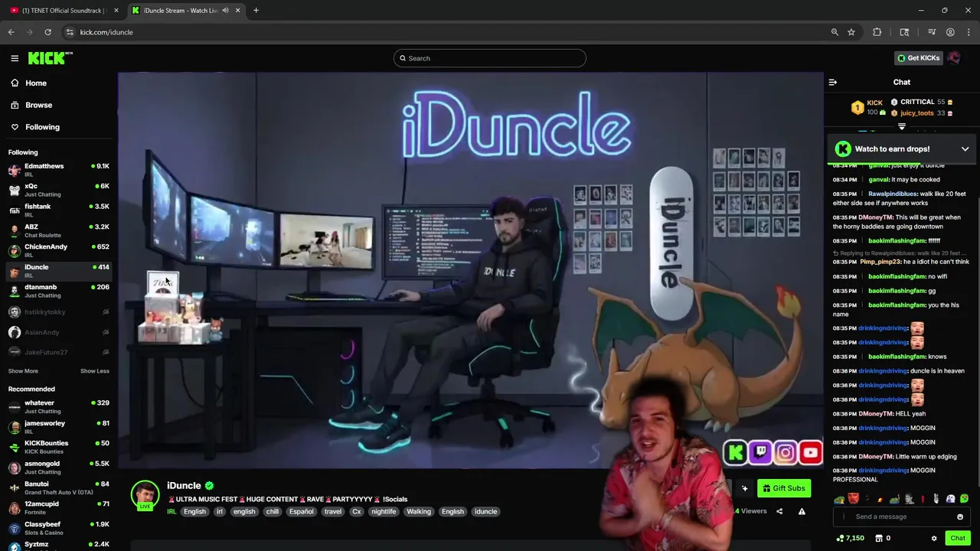Bookmark page with star icon
The image size is (980, 551).
coord(851,32)
